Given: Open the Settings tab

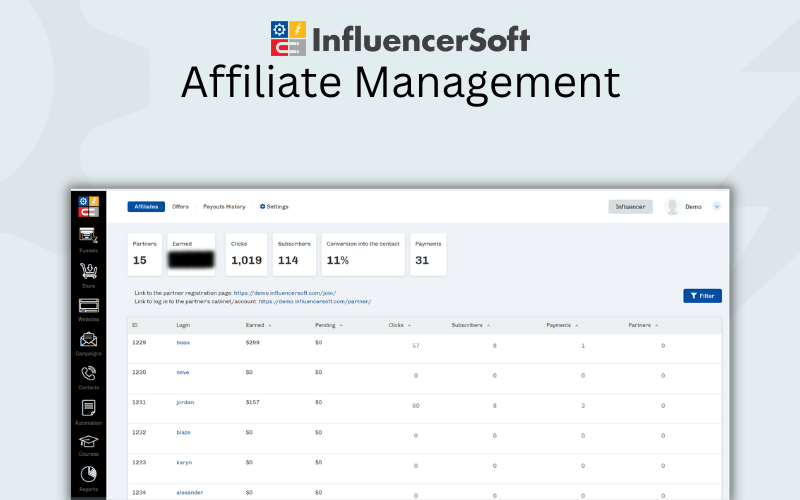Looking at the screenshot, I should pos(274,207).
